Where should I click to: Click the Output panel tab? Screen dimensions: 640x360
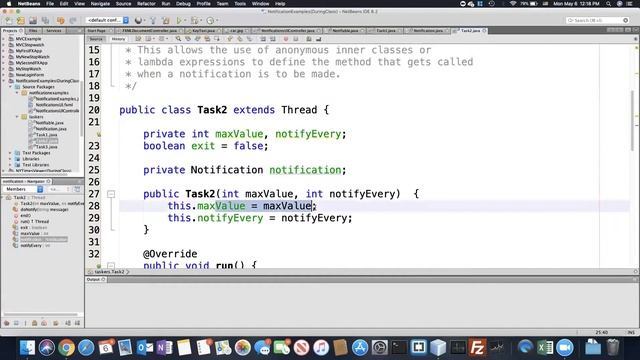[x=96, y=280]
